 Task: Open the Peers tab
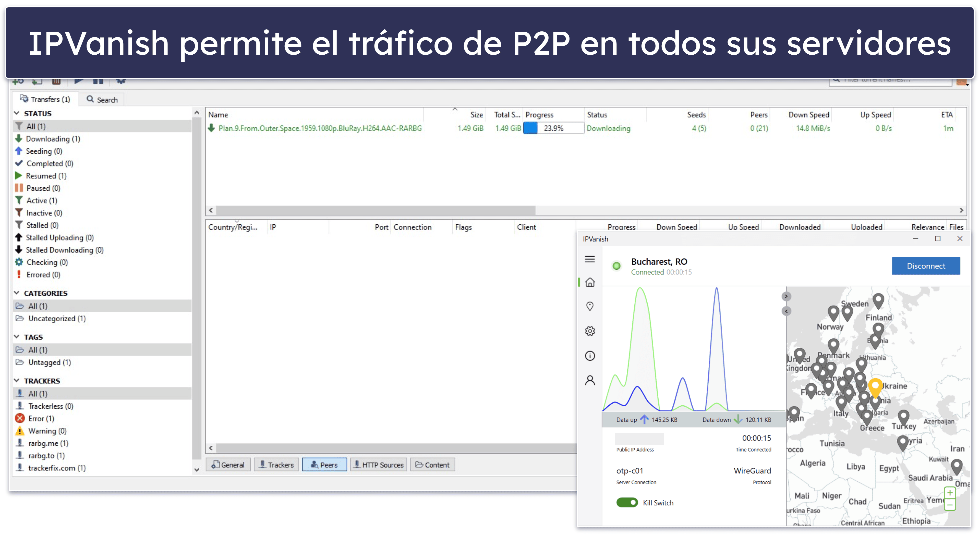click(x=324, y=465)
